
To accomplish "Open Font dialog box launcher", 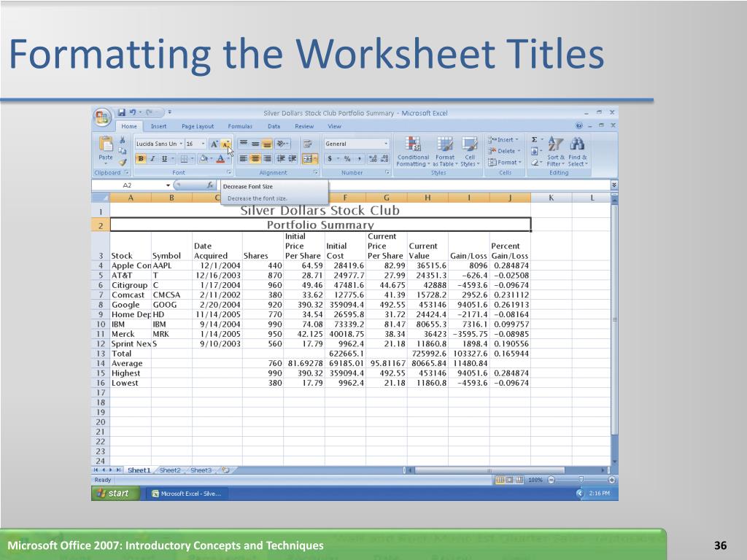I will tap(229, 172).
